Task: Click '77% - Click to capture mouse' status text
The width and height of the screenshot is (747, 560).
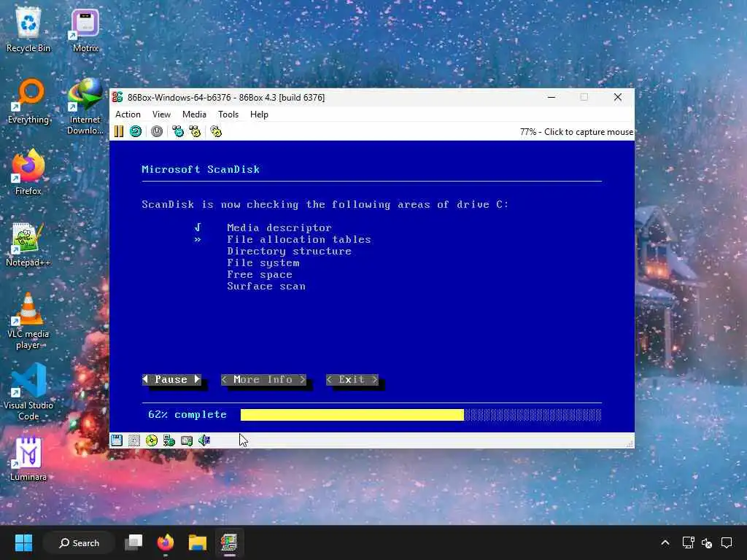Action: pyautogui.click(x=576, y=132)
